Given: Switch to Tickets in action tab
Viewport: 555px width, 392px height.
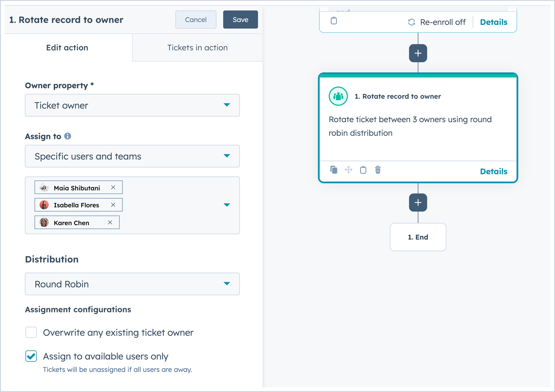Looking at the screenshot, I should pos(197,48).
